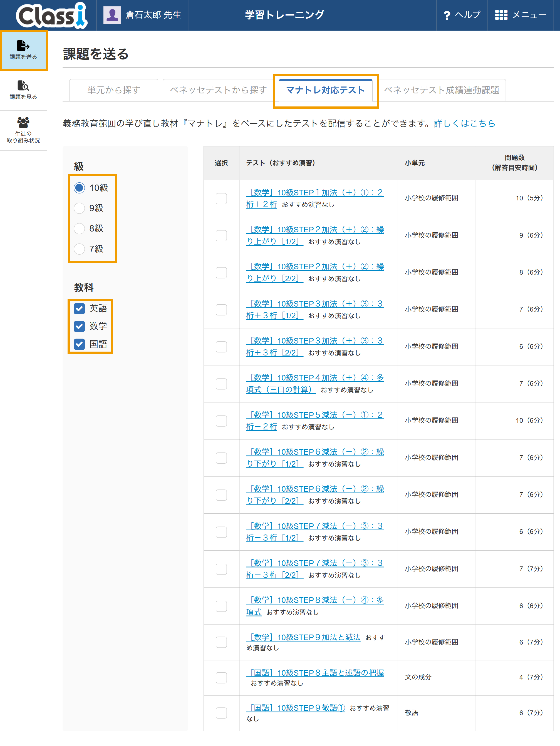This screenshot has height=746, width=560.
Task: Open link 10級STEP2 加法②:繰り上がり[2/2]
Action: click(315, 272)
